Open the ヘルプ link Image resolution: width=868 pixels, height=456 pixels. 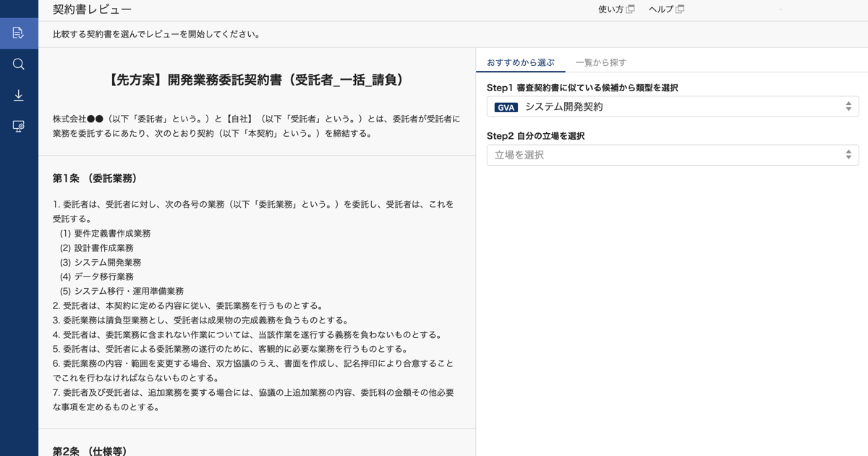pyautogui.click(x=661, y=9)
